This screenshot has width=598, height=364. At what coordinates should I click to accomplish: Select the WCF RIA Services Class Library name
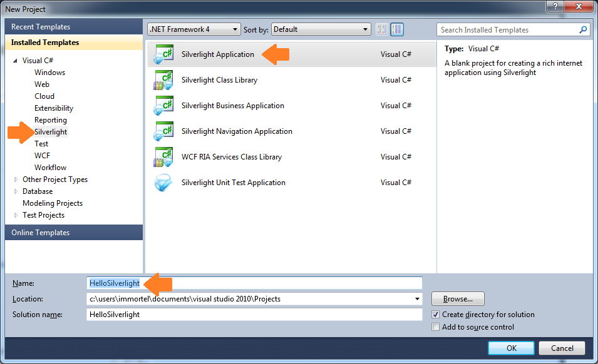pos(232,157)
